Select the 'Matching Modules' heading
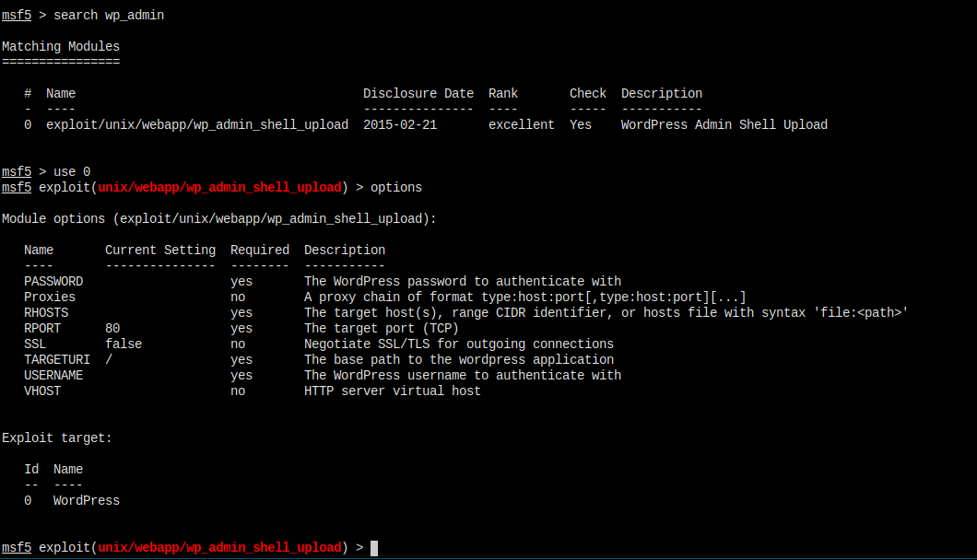Viewport: 977px width, 560px height. [61, 46]
